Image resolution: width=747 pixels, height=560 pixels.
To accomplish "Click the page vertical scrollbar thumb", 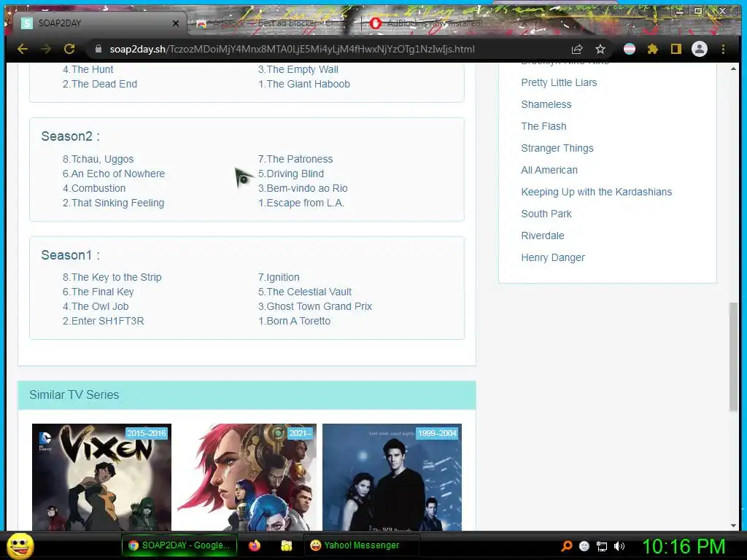I will [733, 356].
